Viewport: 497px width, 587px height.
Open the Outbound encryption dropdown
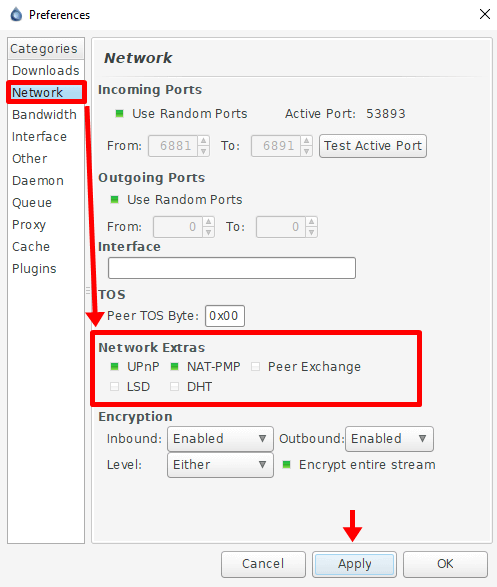coord(389,438)
